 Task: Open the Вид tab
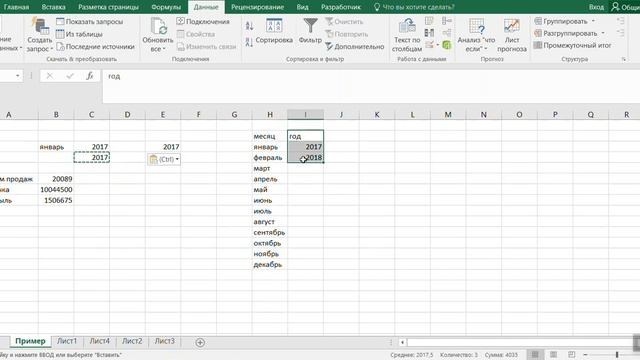[x=302, y=7]
